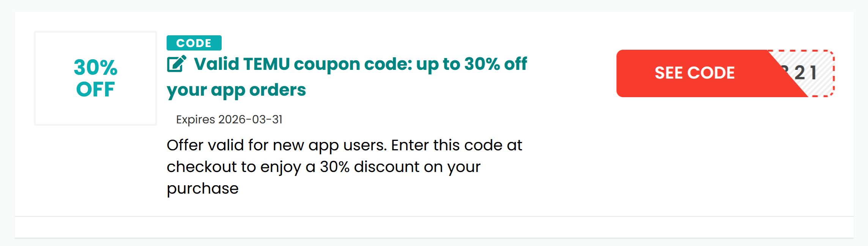Reveal the coupon with SEE CODE button
The image size is (868, 246).
[x=695, y=73]
